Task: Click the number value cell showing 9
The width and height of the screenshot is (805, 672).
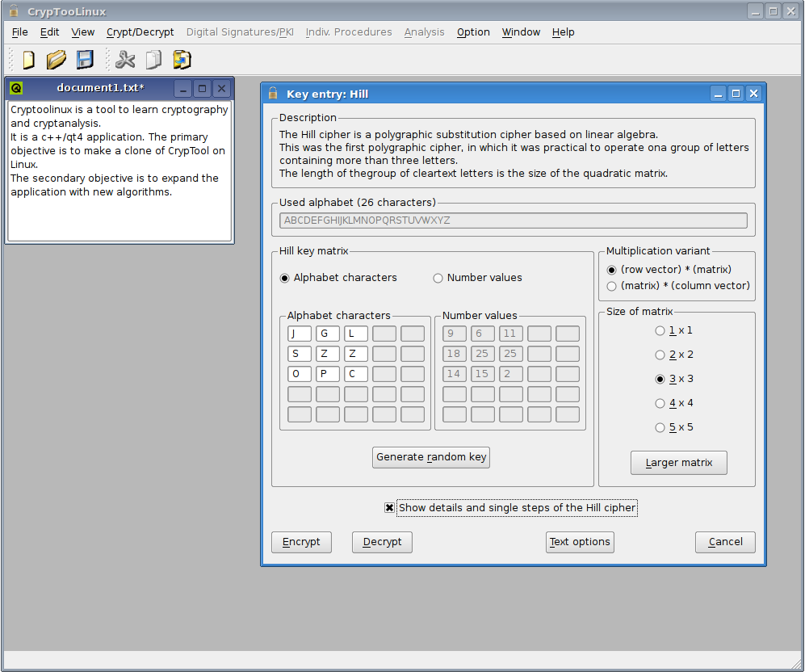Action: 455,334
